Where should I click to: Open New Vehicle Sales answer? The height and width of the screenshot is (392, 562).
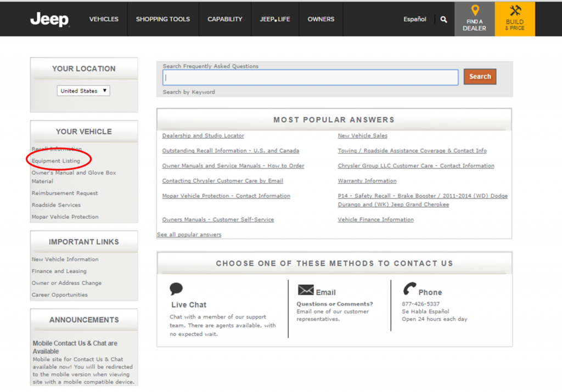(363, 135)
